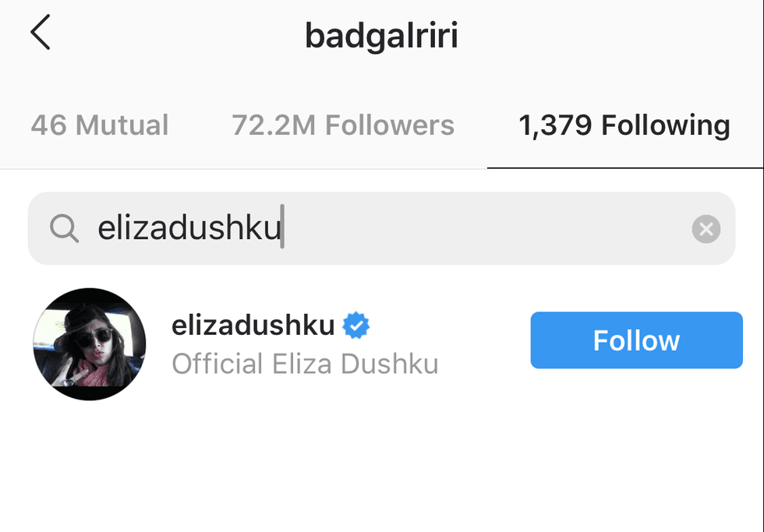Image resolution: width=764 pixels, height=532 pixels.
Task: Click the active underline beneath Following tab
Action: [x=625, y=168]
